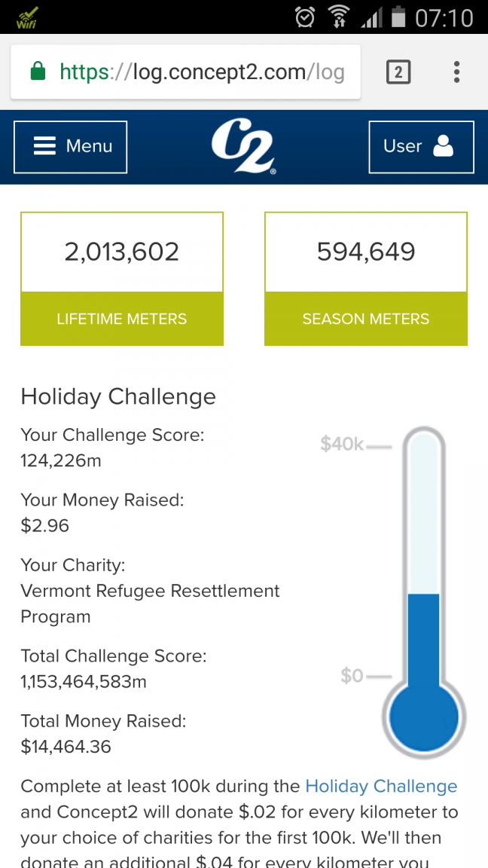Tap the 2,013,602 lifetime meters number

[x=122, y=252]
